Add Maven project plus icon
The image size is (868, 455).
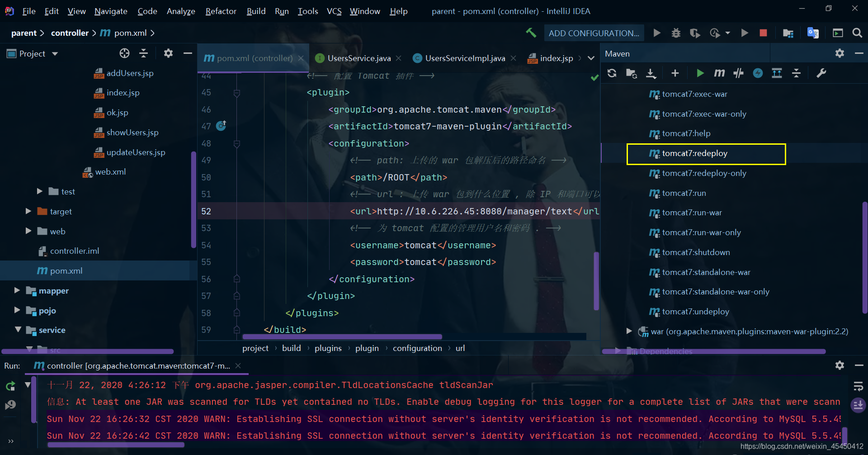[675, 73]
